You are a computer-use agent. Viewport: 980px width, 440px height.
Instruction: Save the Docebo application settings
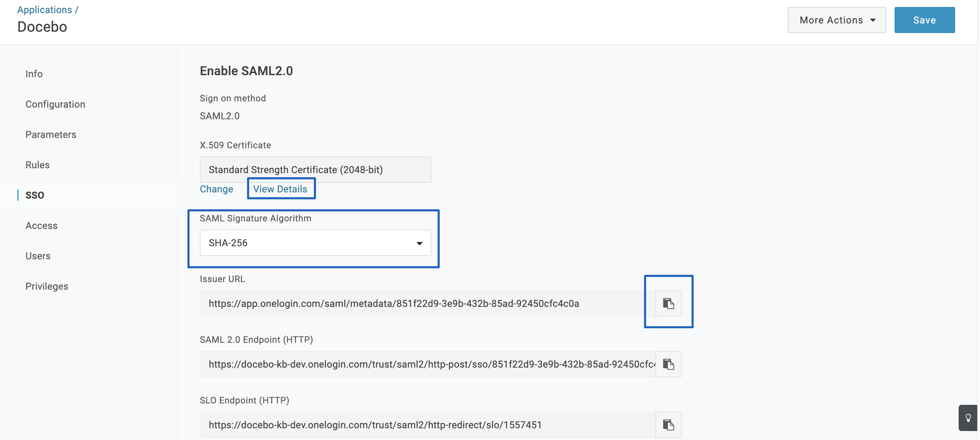pos(925,20)
